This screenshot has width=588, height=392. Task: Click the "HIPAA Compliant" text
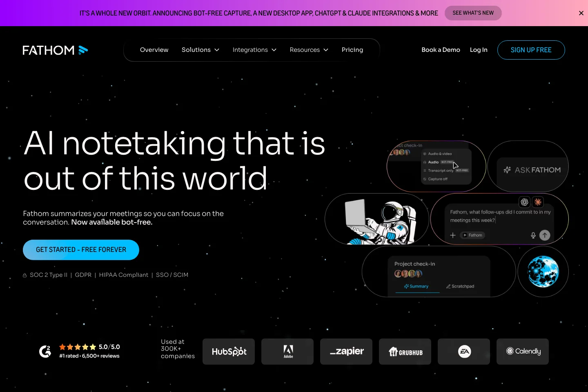[x=124, y=275]
